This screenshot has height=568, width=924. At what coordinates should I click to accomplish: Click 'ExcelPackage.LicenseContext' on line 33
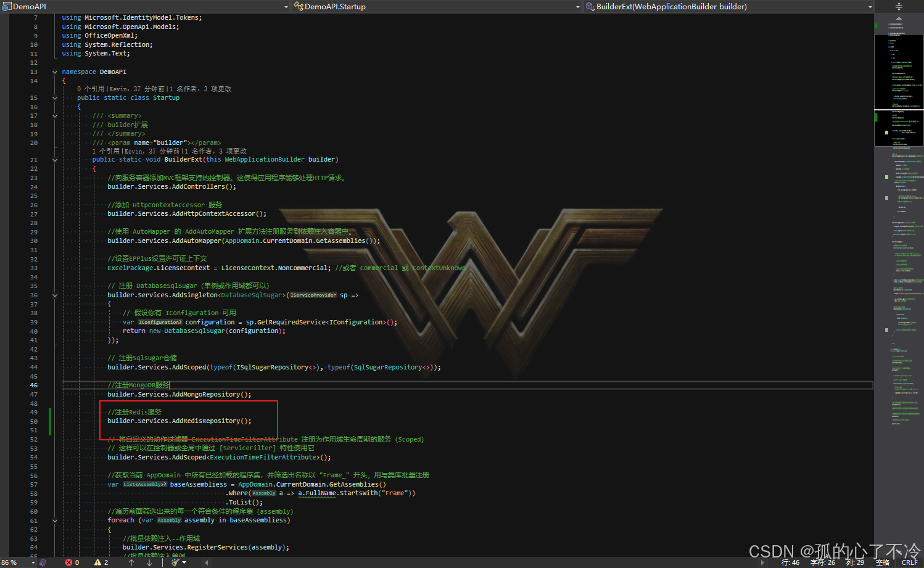(159, 268)
